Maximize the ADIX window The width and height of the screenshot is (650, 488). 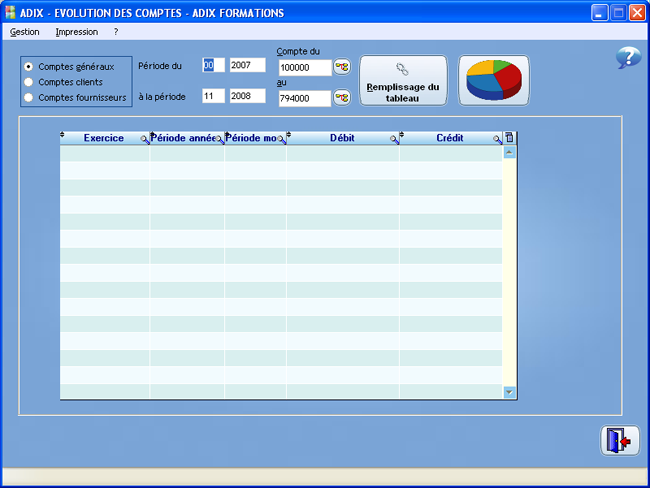click(618, 13)
